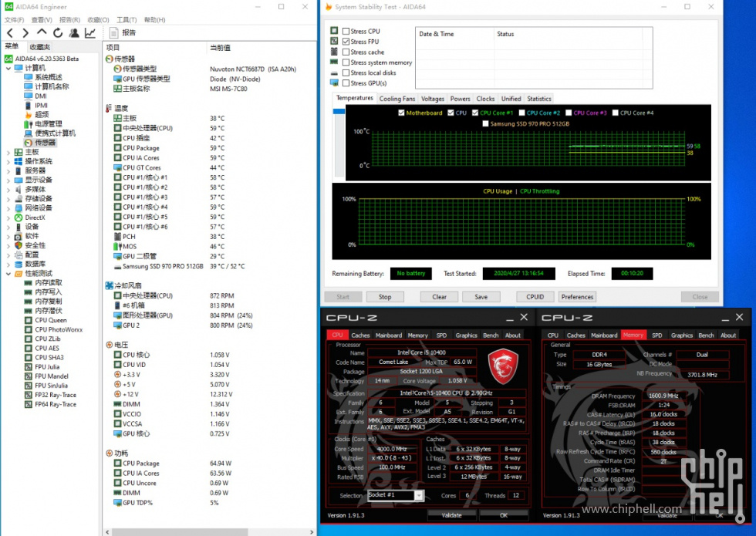Select FPU Mandel benchmark in tree
The image size is (756, 536).
[52, 376]
